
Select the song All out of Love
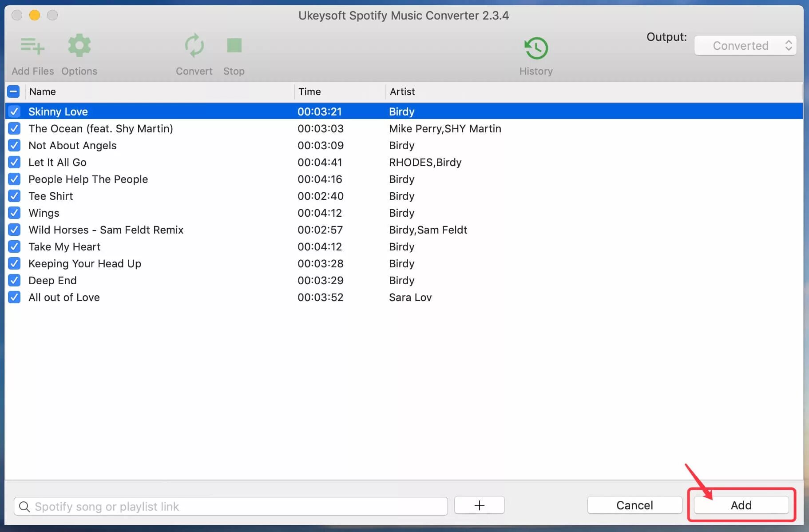[64, 297]
